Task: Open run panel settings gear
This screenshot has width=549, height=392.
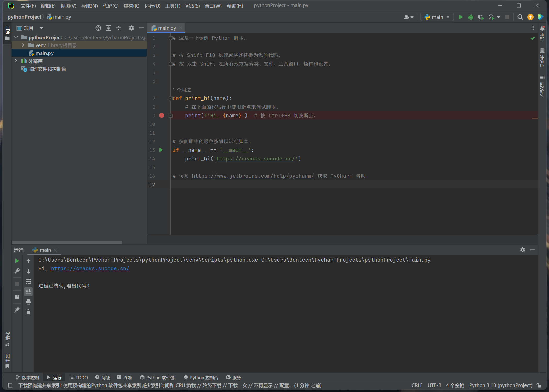Action: point(522,250)
